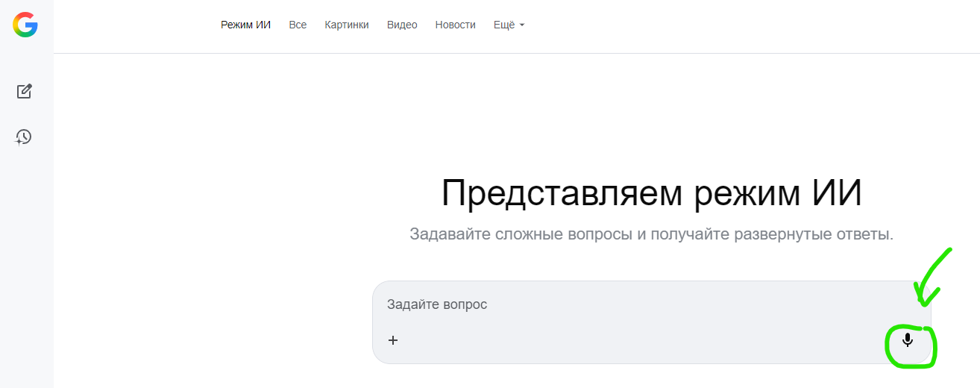Click the subtitle about сложные вопросы
The height and width of the screenshot is (388, 980).
652,234
